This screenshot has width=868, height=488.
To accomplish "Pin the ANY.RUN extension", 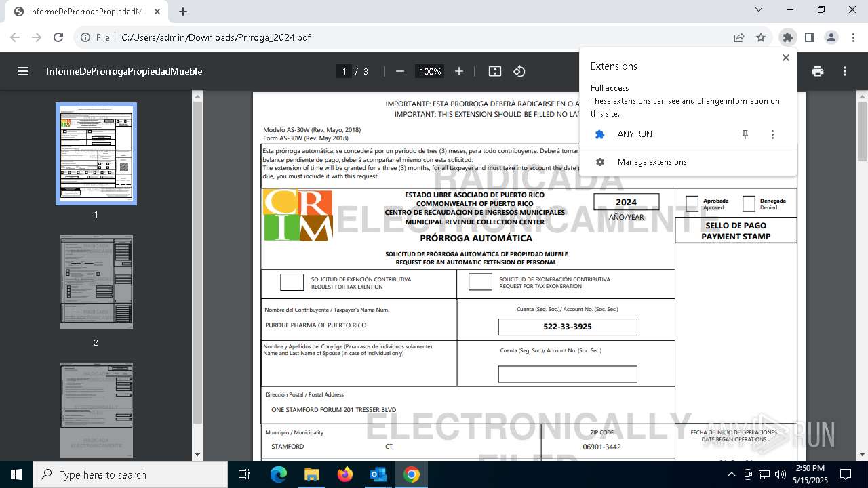I will (745, 134).
